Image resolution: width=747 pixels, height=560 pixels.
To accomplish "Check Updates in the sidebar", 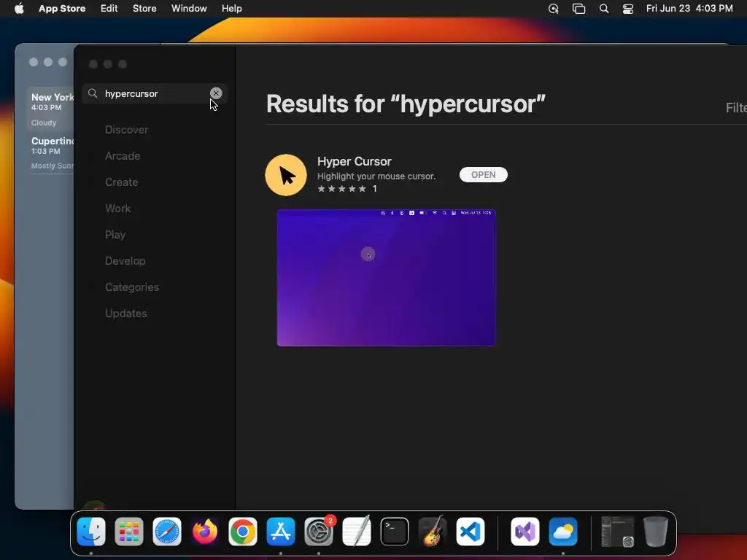I will pos(125,314).
